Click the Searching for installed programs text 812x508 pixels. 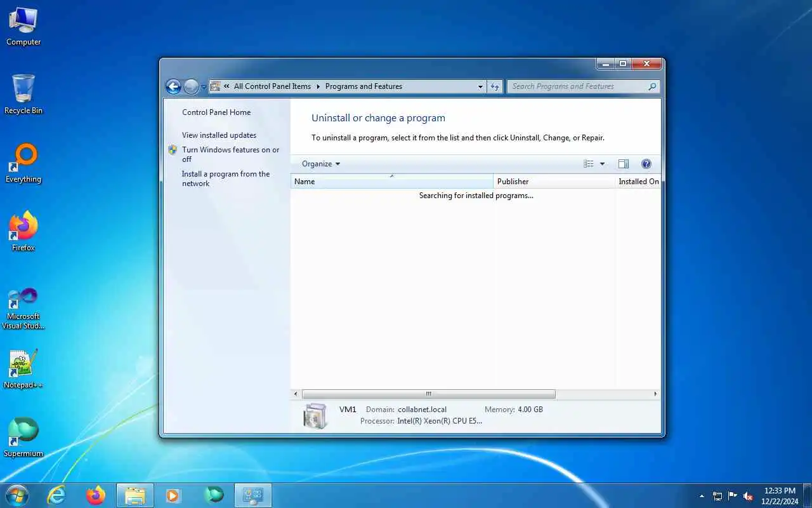tap(476, 196)
